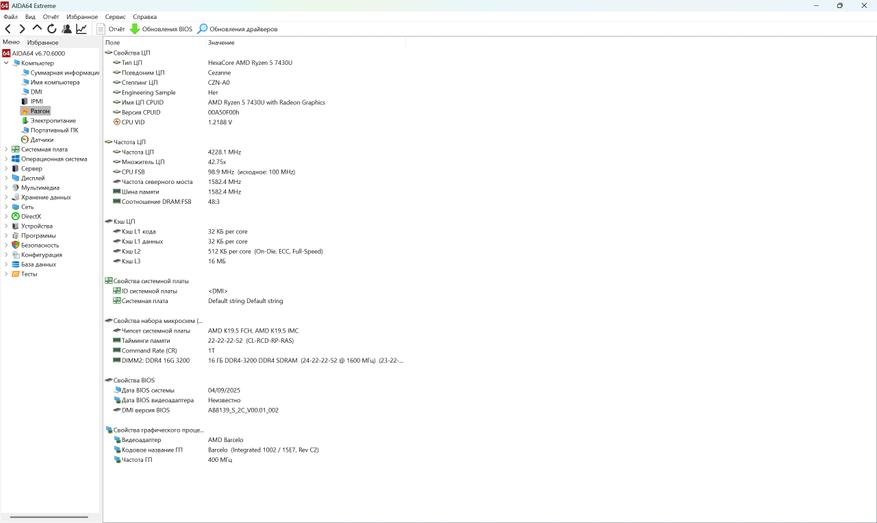Expand the Сервер tree node
Screen dimensions: 877x523
6,168
